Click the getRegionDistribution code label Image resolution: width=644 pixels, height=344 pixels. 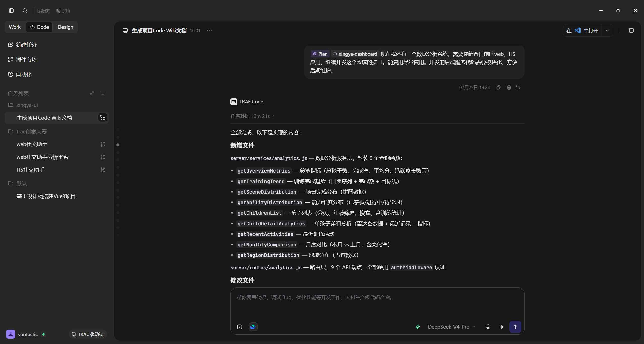pos(268,255)
